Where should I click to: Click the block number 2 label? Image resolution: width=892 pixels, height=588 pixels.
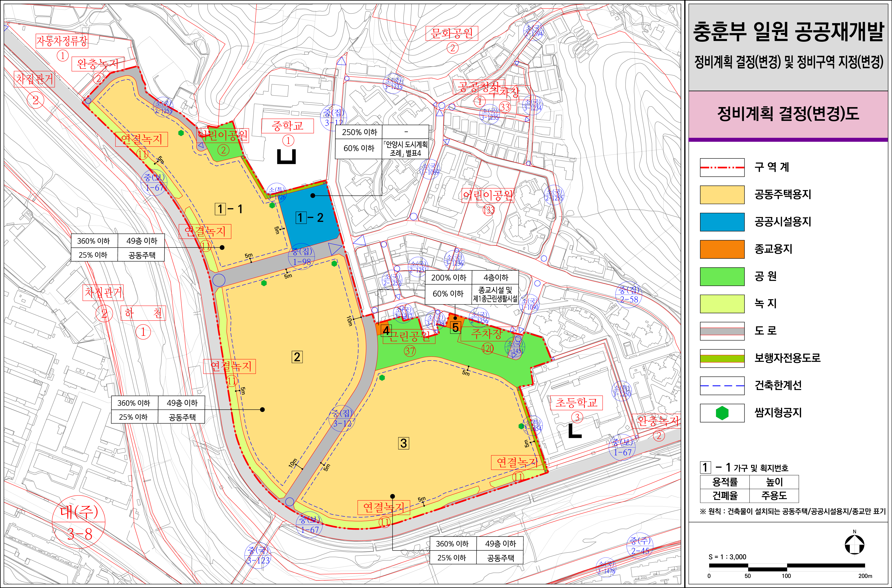pyautogui.click(x=297, y=357)
